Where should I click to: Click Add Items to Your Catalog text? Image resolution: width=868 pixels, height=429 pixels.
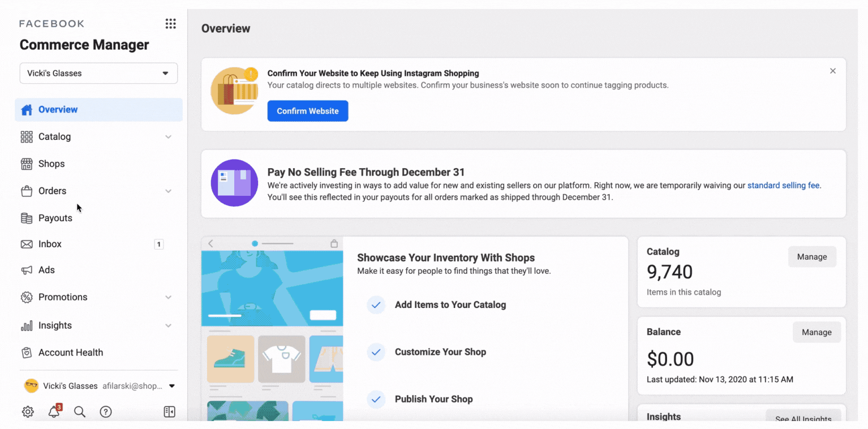(450, 305)
